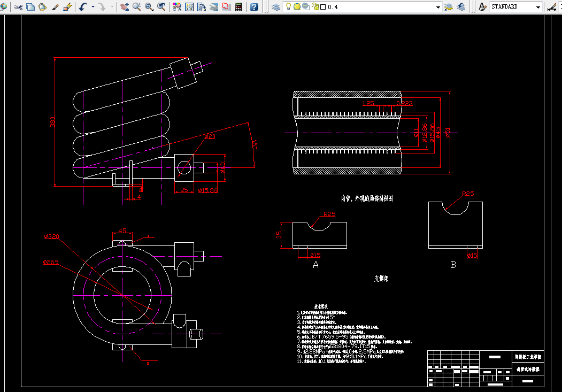Toggle the layer lock padlock icon
This screenshot has width=562, height=392.
pos(315,7)
